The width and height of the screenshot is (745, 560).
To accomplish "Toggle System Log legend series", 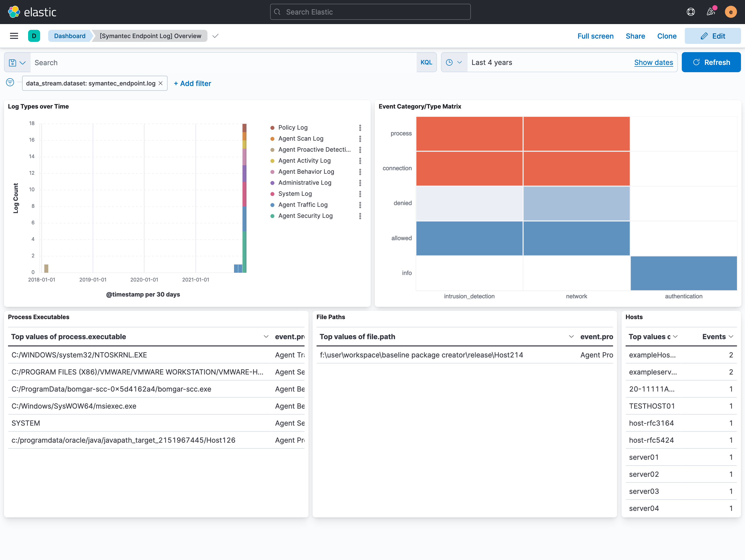I will coord(295,194).
